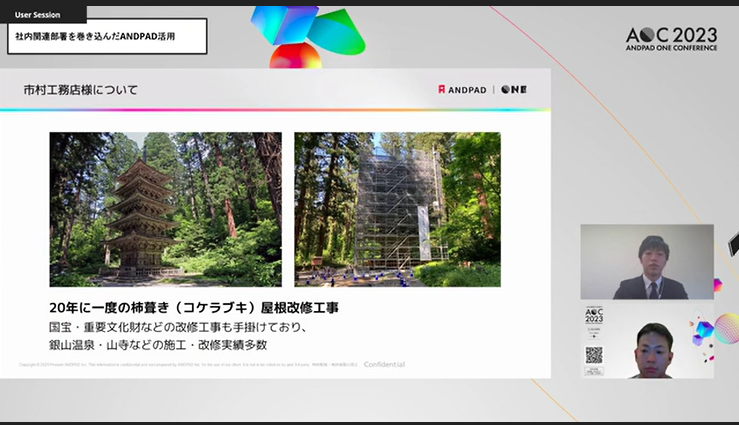Viewport: 739px width, 425px height.
Task: Click the QR code beside lower speaker
Action: pyautogui.click(x=594, y=355)
